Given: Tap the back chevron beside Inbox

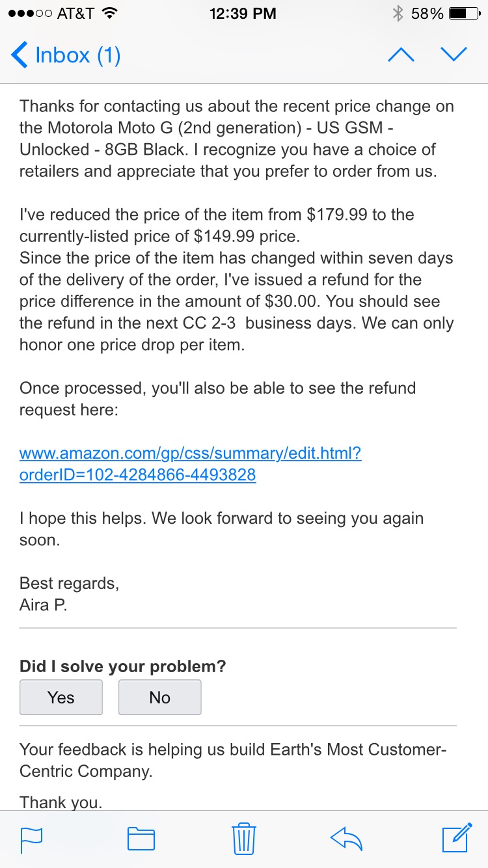Looking at the screenshot, I should coord(20,55).
